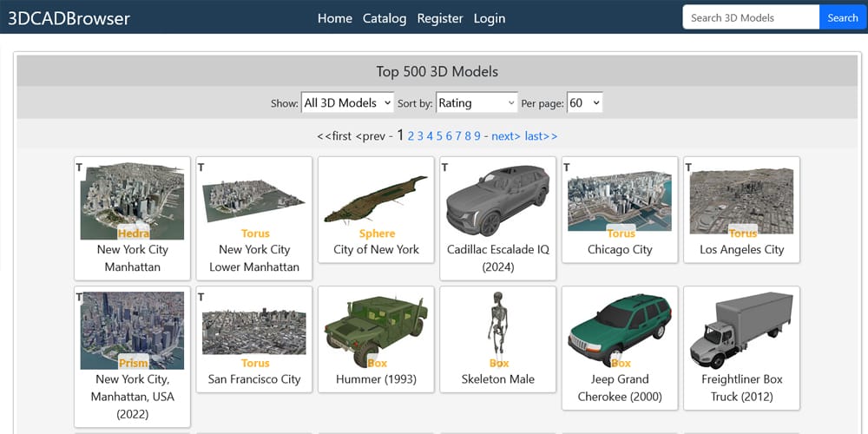Viewport: 868px width, 434px height.
Task: Open the Jeep Grand Cherokee thumbnail
Action: click(x=620, y=331)
